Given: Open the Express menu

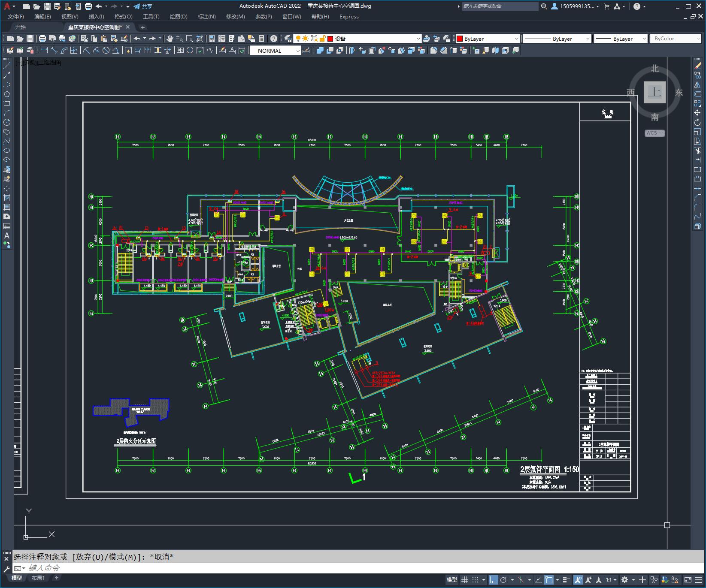Looking at the screenshot, I should coord(349,16).
